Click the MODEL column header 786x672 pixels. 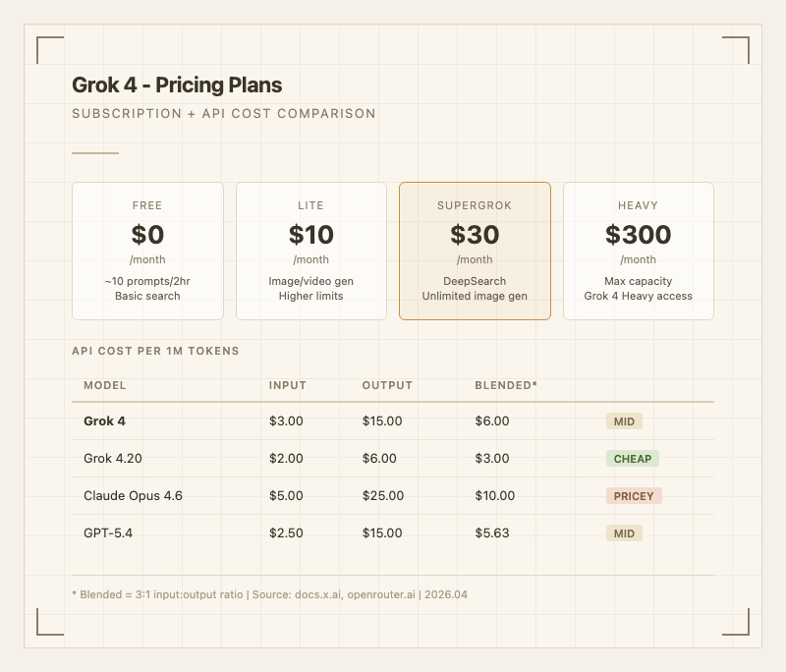pos(105,385)
